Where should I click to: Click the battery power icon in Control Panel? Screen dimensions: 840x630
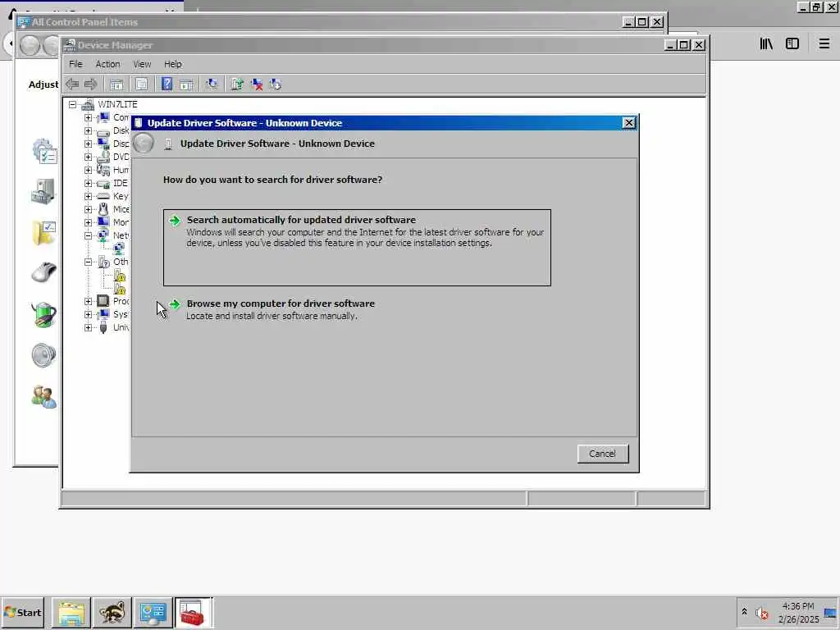point(43,314)
